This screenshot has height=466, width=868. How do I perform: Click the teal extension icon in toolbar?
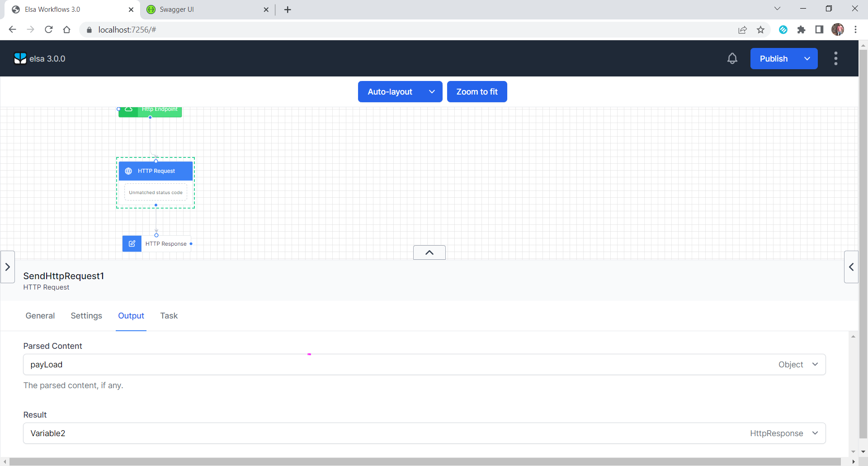[x=783, y=29]
